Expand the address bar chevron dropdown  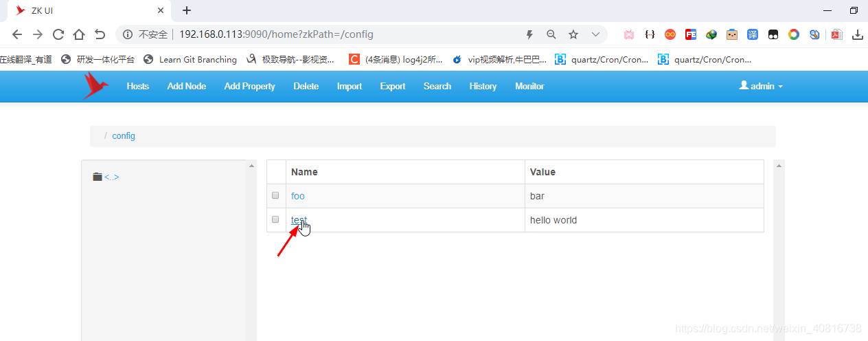[595, 34]
